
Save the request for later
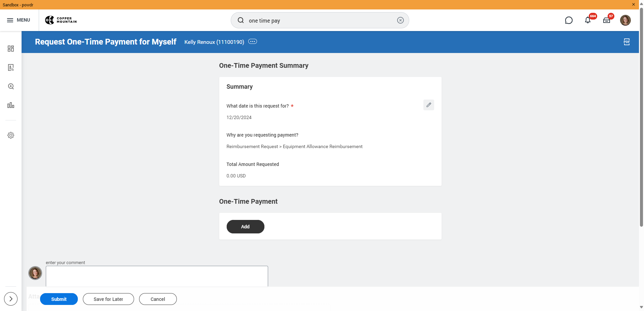pos(108,299)
